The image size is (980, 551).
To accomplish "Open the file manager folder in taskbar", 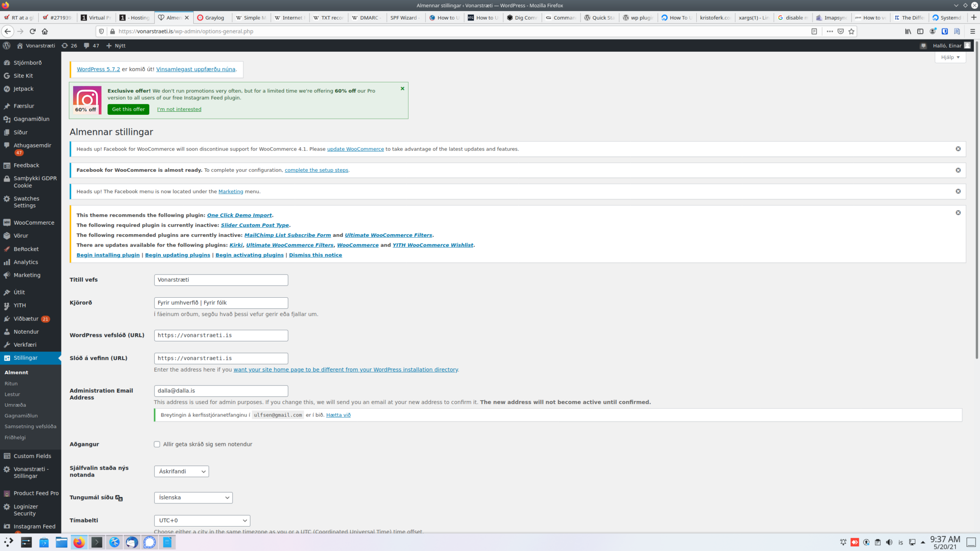I will 61,542.
